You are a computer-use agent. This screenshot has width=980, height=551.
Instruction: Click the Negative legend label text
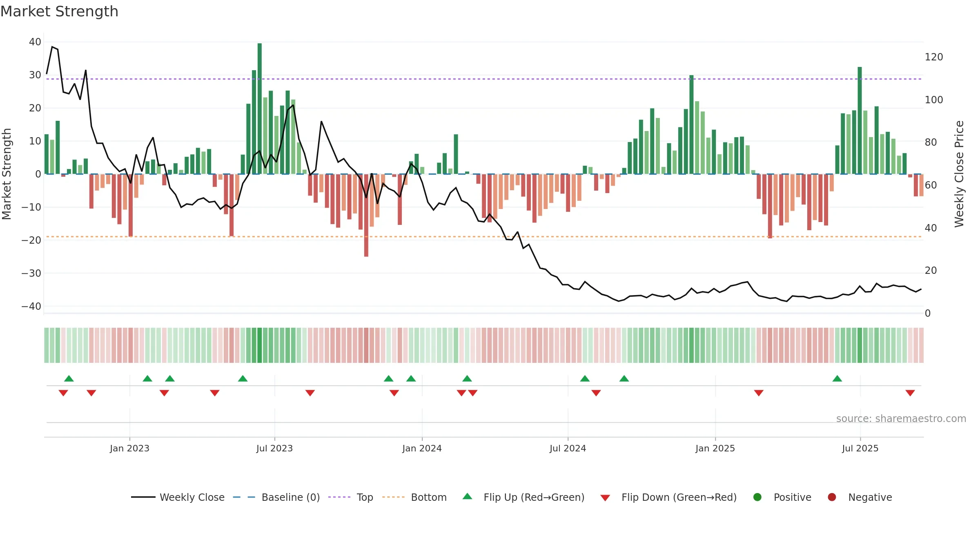[870, 497]
